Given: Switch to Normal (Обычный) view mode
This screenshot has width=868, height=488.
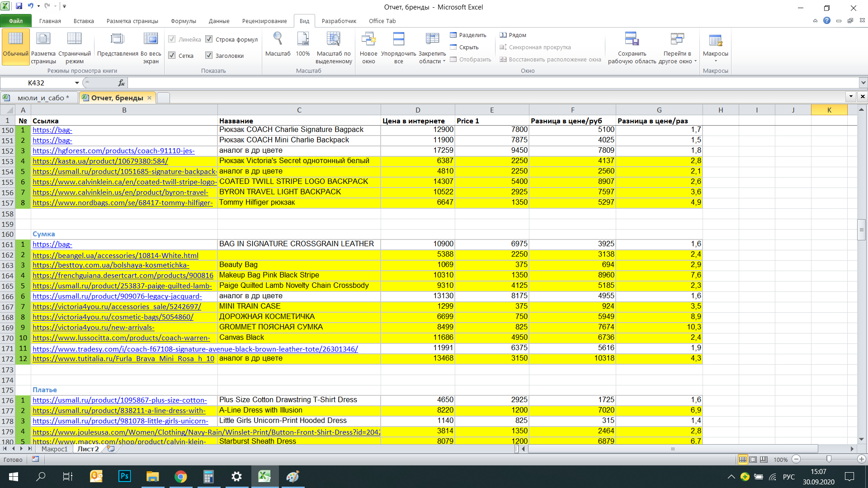Looking at the screenshot, I should [x=16, y=47].
